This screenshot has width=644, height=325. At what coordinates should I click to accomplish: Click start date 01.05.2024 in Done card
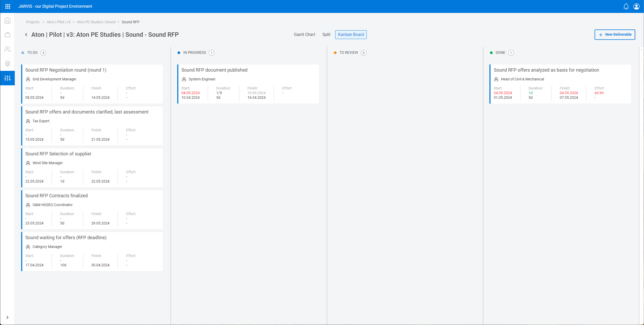[x=503, y=97]
